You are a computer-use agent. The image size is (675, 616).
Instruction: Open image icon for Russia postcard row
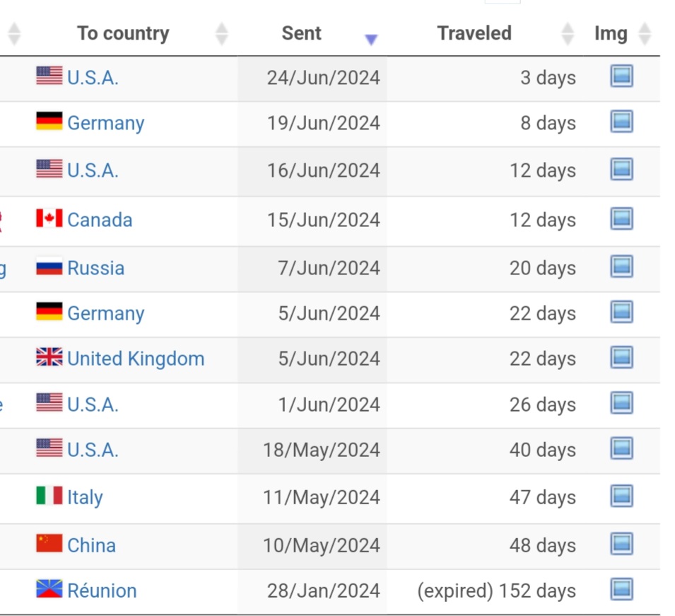pyautogui.click(x=621, y=266)
